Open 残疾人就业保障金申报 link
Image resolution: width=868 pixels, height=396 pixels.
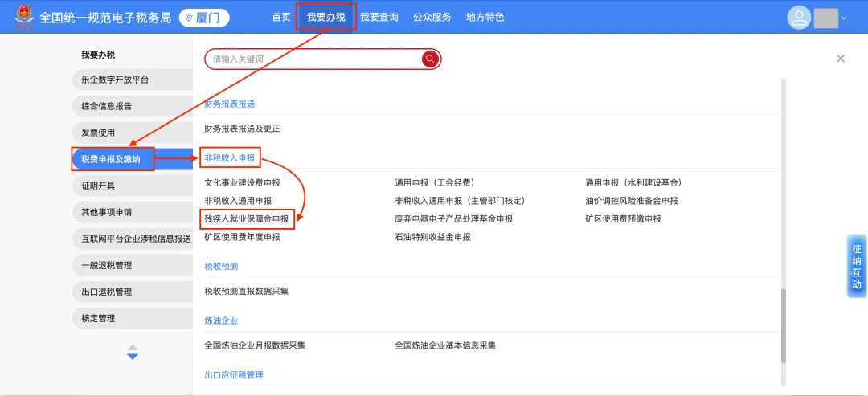(247, 218)
